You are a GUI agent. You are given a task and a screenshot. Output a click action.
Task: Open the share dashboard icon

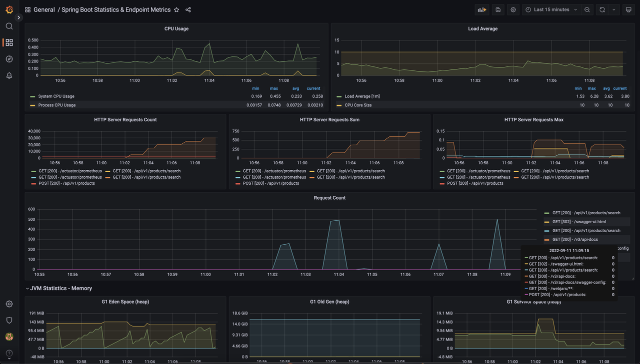[188, 9]
